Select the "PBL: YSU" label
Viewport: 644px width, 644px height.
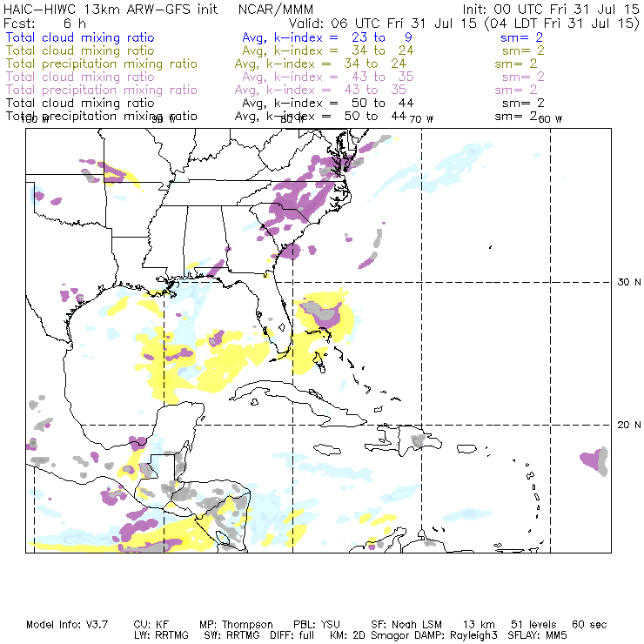pos(316,625)
